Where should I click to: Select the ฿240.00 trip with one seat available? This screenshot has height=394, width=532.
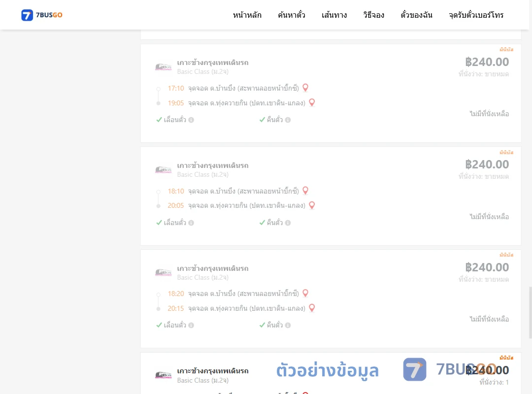pos(331,373)
